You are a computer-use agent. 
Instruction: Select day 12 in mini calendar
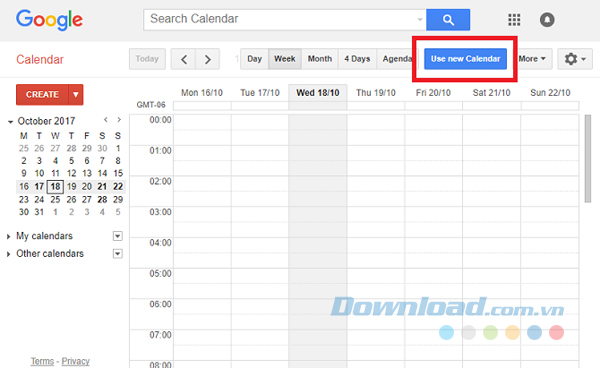tap(71, 173)
